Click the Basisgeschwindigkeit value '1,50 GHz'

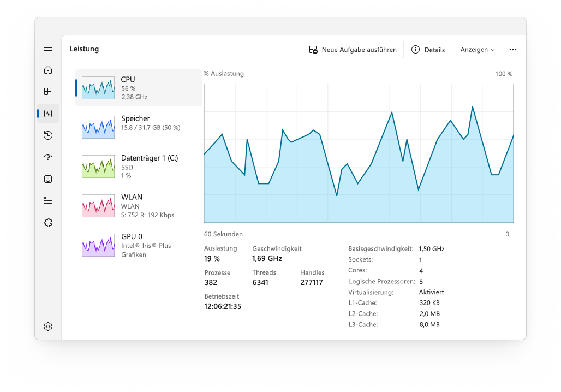coord(432,249)
